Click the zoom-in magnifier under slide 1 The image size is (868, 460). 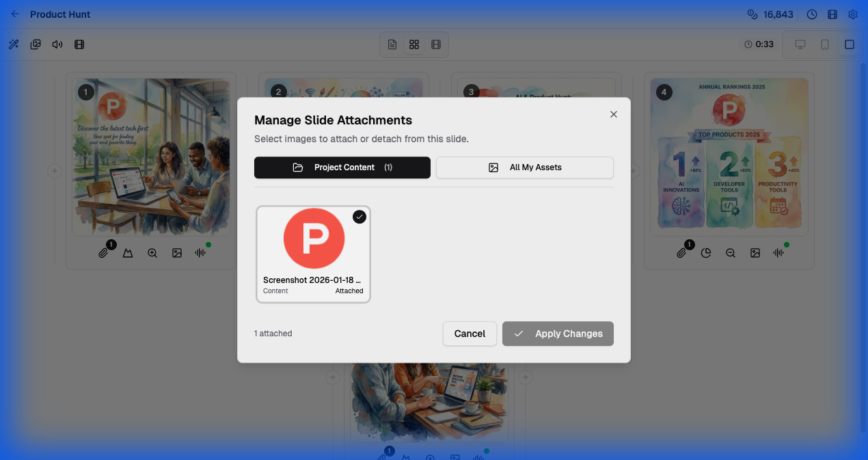(x=152, y=253)
